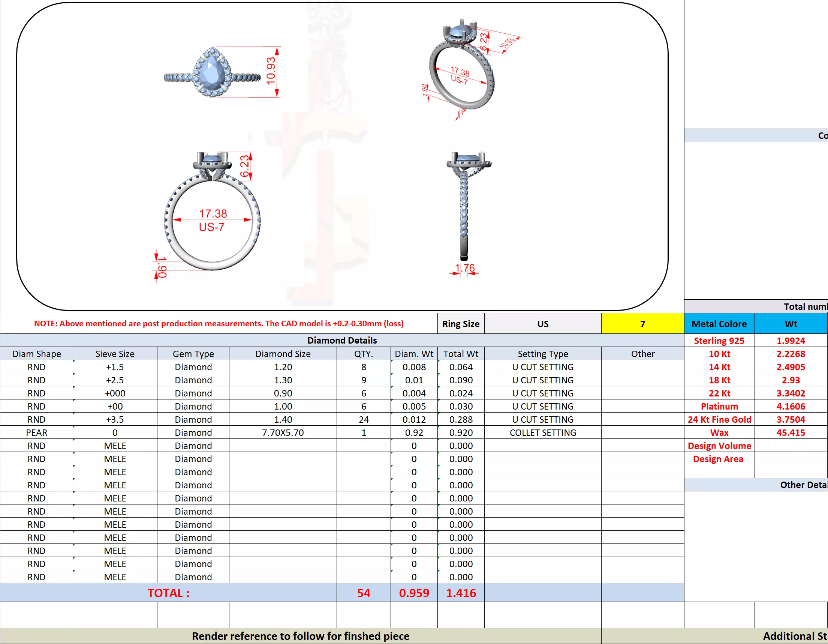This screenshot has height=644, width=828.
Task: Click the TOTAL quantity 54 cell
Action: coord(363,593)
